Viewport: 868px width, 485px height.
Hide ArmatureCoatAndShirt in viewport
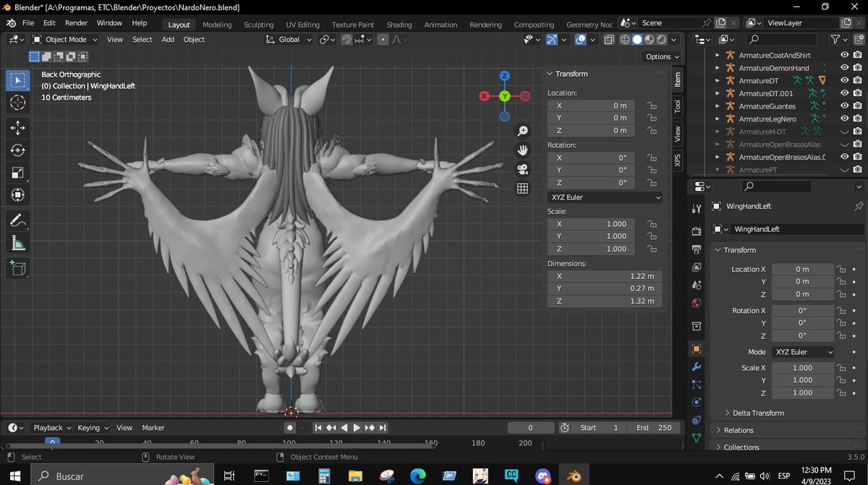click(844, 55)
